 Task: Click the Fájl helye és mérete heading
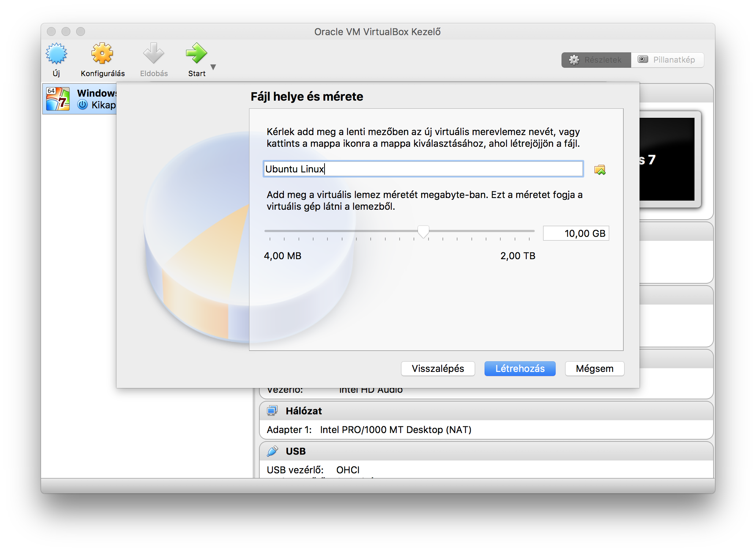307,97
